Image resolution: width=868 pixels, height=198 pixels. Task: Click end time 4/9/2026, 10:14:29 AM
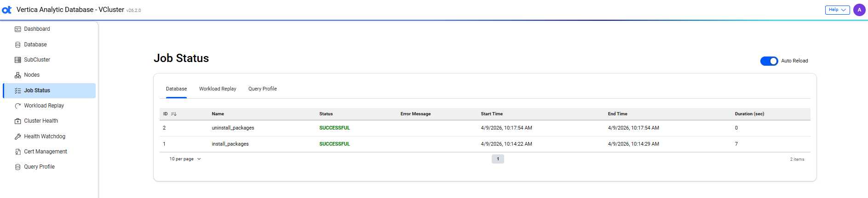(x=633, y=144)
